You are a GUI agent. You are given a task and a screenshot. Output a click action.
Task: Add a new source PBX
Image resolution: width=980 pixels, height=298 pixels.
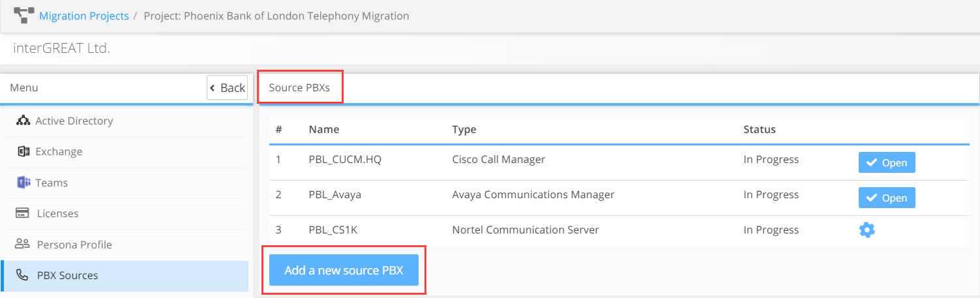tap(344, 270)
